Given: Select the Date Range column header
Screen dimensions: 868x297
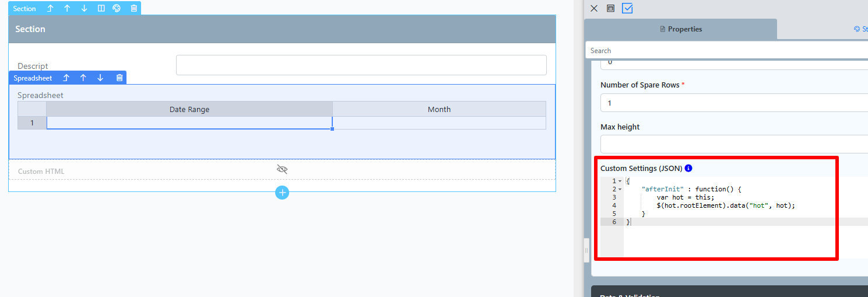Looking at the screenshot, I should tap(189, 109).
